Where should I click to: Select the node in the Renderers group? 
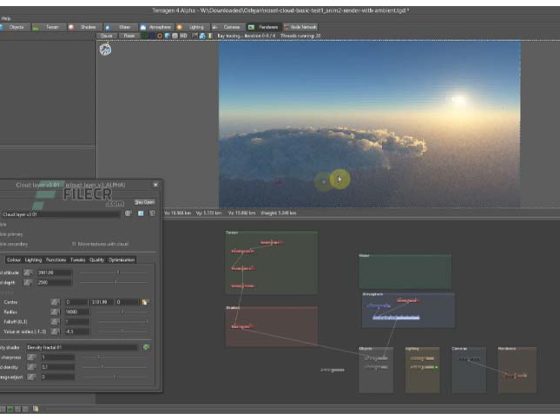click(x=515, y=375)
